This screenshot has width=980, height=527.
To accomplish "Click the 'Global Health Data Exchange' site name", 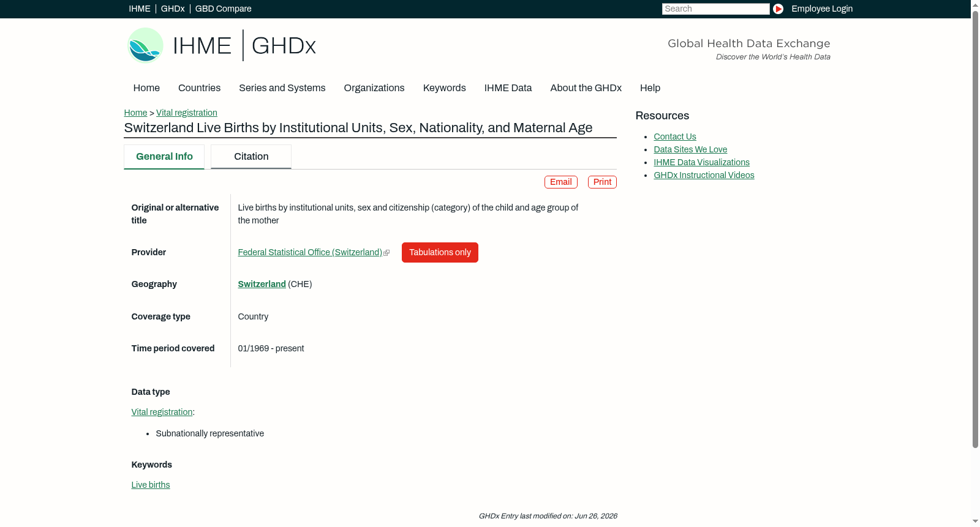I will point(749,43).
